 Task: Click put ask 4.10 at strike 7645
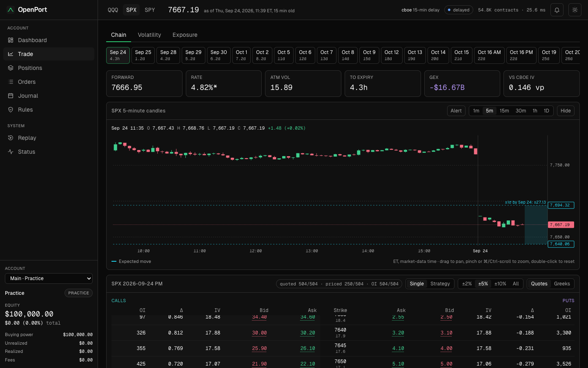point(398,348)
